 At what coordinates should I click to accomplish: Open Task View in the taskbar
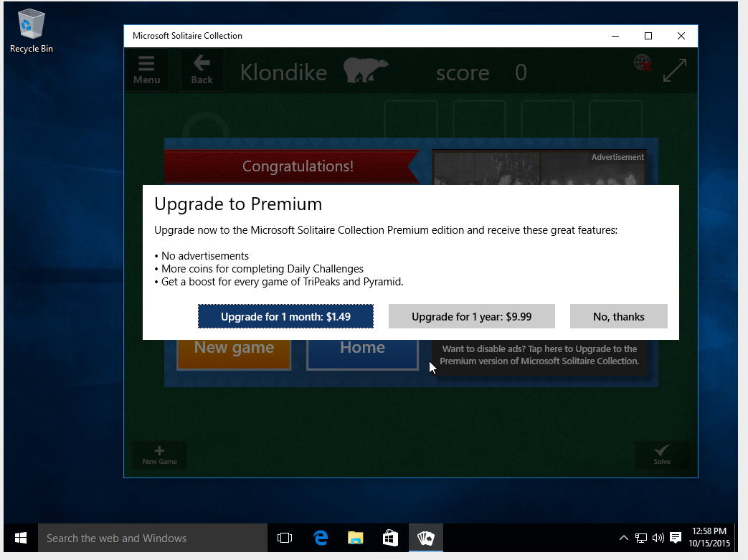pyautogui.click(x=285, y=538)
